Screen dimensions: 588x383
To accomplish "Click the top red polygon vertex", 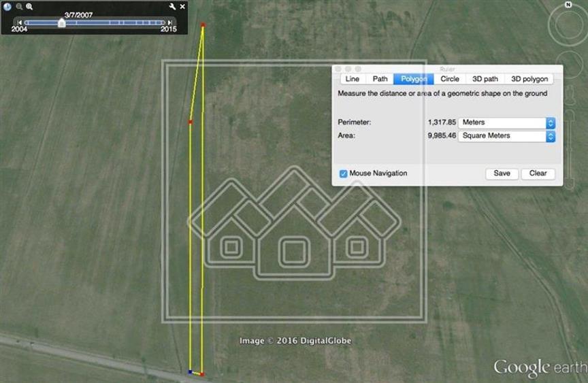I will click(203, 25).
